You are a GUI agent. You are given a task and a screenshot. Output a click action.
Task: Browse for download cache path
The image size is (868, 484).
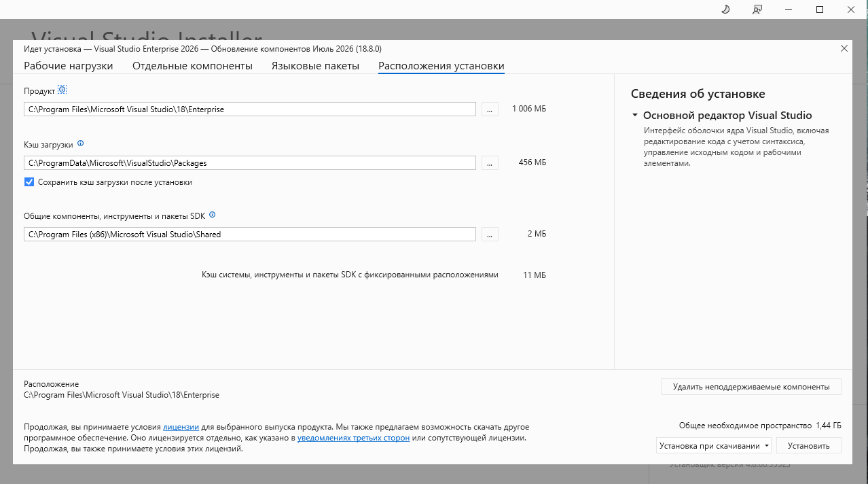pyautogui.click(x=490, y=163)
